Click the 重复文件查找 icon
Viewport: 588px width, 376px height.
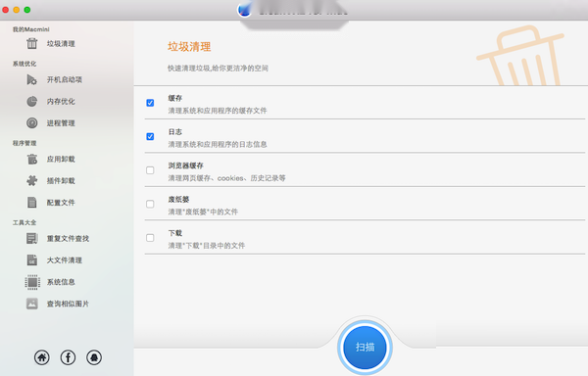coord(32,238)
